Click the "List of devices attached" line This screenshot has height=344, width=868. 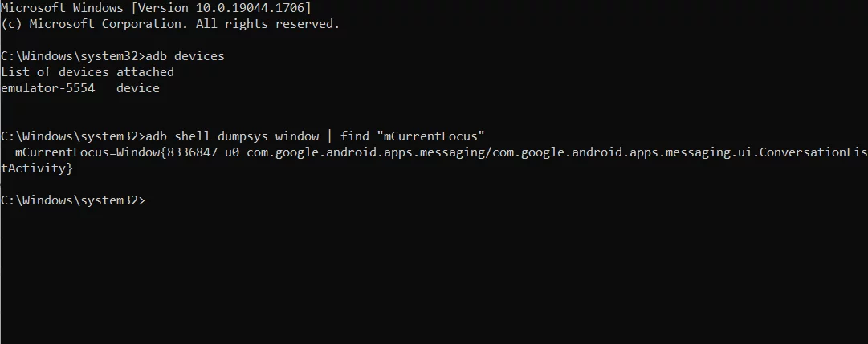(x=88, y=72)
